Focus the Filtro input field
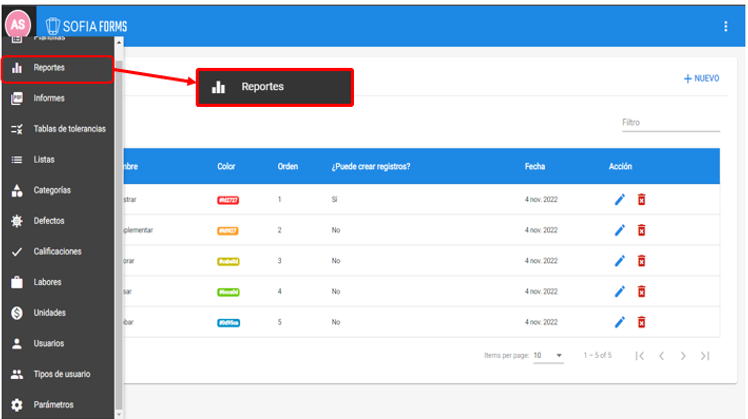Screen dimensions: 748x419 (669, 122)
